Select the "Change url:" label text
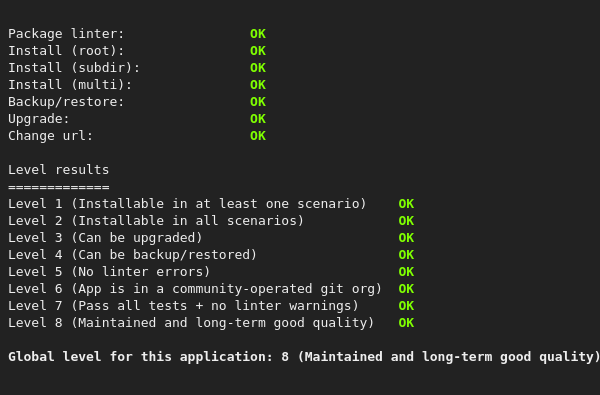 point(51,136)
